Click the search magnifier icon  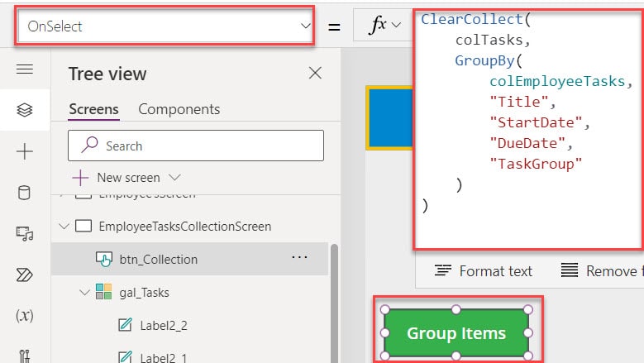89,145
